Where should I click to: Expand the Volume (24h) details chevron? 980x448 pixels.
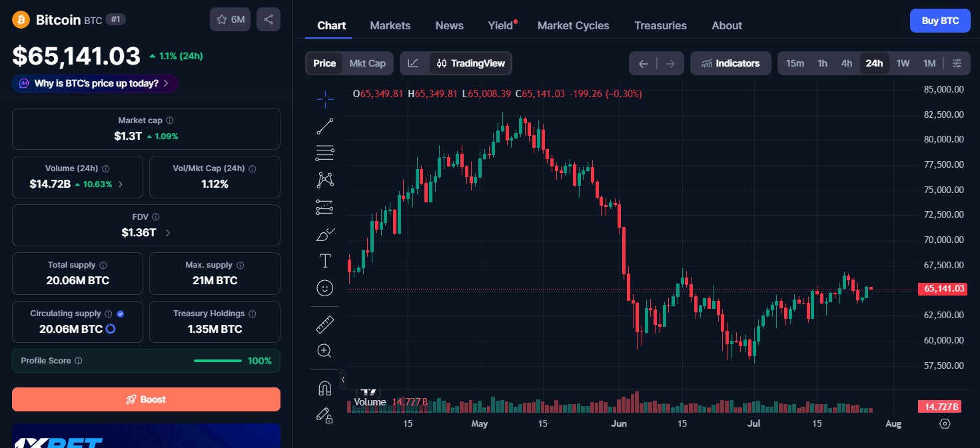[121, 184]
